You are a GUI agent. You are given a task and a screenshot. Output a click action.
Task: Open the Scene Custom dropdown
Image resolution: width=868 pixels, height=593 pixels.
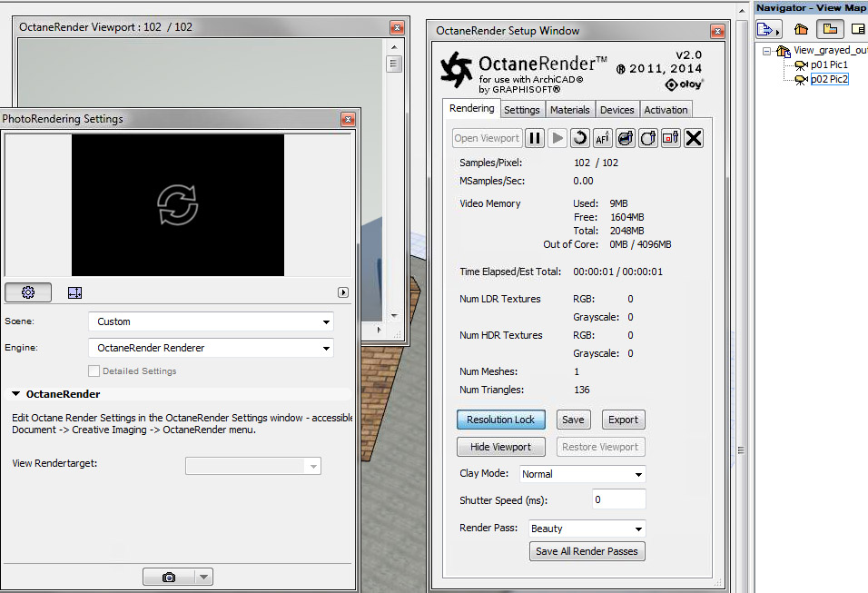coord(211,321)
